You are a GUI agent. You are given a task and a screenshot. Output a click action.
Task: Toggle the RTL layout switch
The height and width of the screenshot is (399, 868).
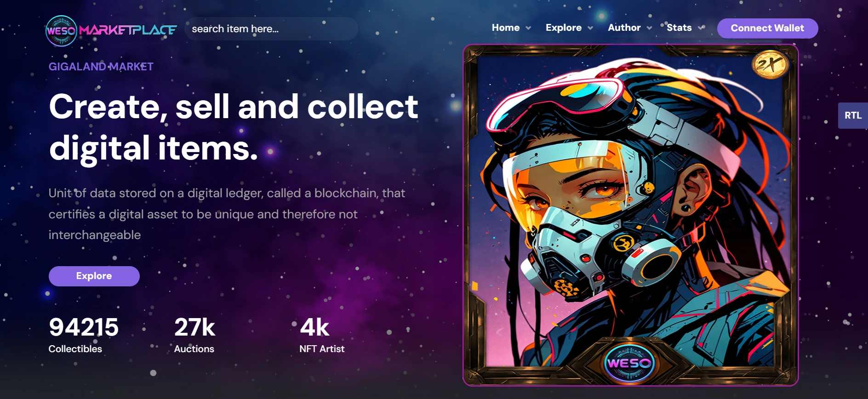(x=853, y=115)
